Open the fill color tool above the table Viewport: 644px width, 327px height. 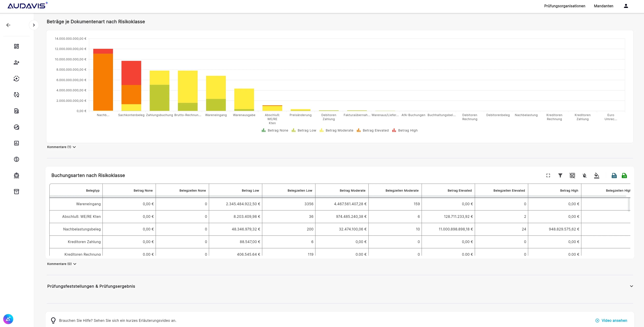596,176
